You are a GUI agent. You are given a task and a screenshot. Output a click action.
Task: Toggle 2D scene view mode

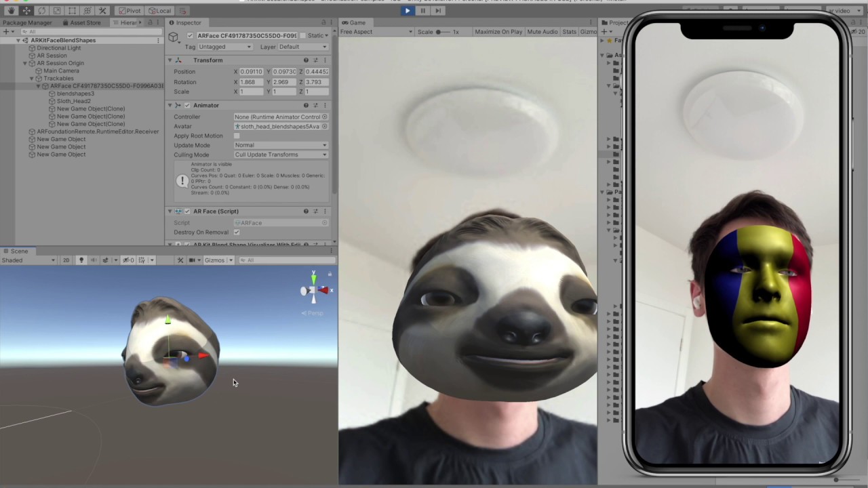click(x=66, y=260)
